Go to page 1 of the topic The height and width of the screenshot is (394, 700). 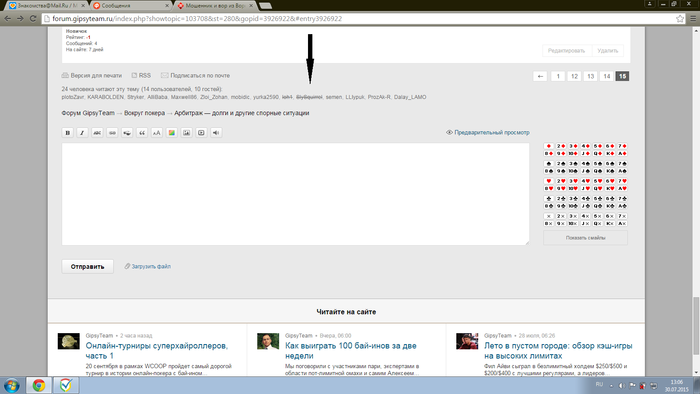click(x=558, y=76)
